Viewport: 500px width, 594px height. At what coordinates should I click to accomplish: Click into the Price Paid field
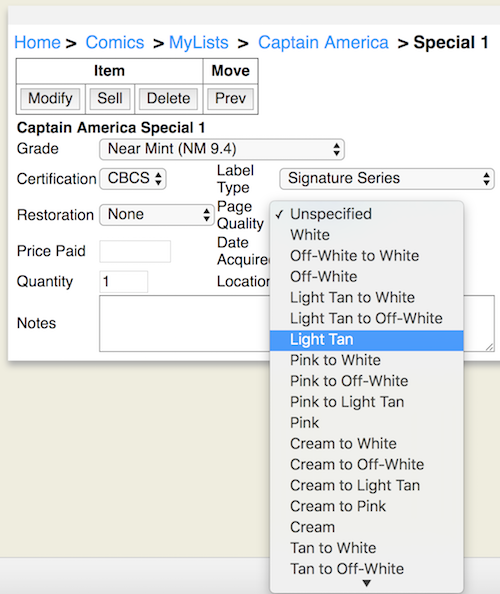[x=135, y=251]
